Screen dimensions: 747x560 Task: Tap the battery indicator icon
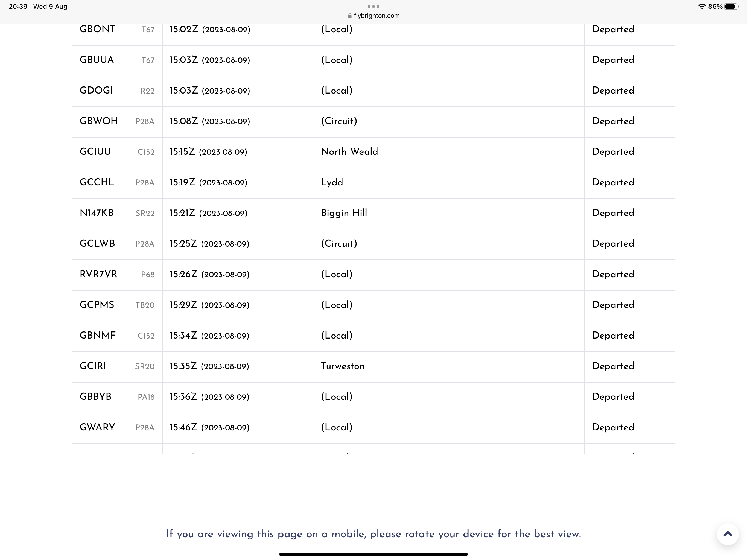[731, 6]
